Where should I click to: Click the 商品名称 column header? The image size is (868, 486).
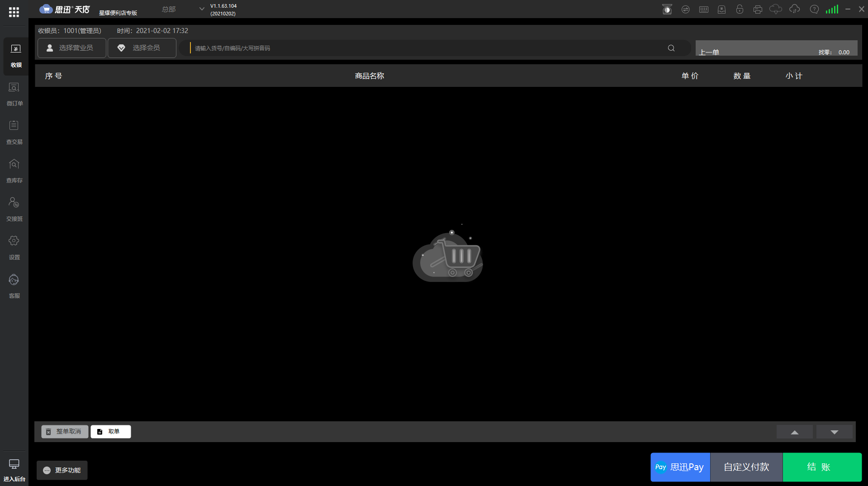pos(370,76)
